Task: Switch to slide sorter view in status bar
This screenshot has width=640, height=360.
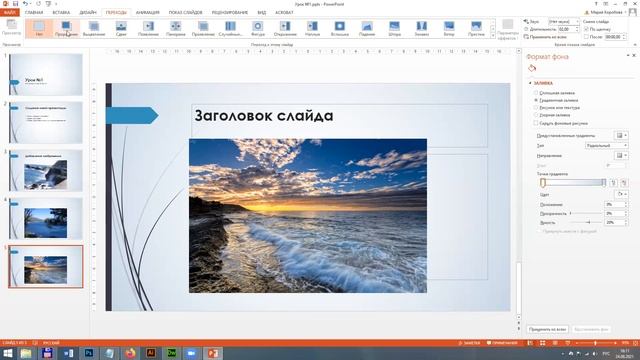Action: [542, 343]
